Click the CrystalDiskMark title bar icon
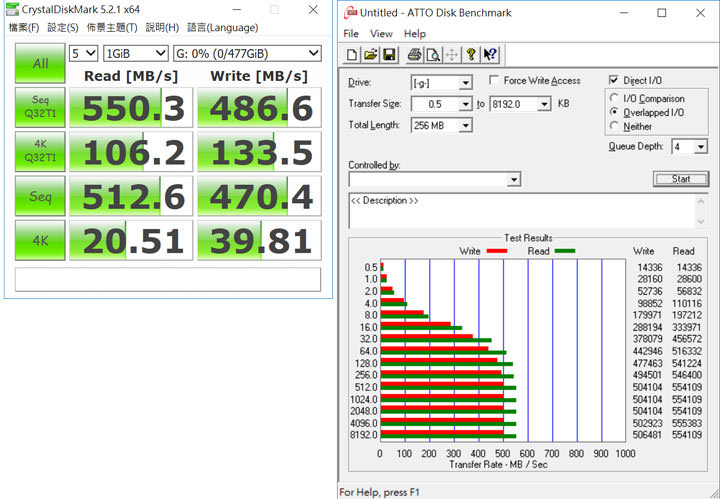The image size is (720, 499). [x=13, y=9]
